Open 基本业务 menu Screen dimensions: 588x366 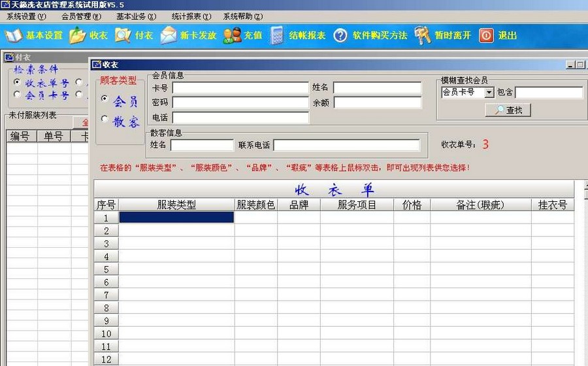pyautogui.click(x=136, y=16)
